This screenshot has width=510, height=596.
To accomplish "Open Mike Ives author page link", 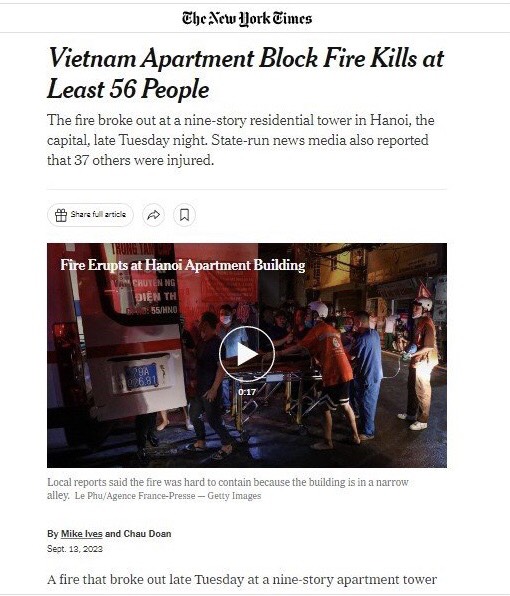I will tap(82, 534).
